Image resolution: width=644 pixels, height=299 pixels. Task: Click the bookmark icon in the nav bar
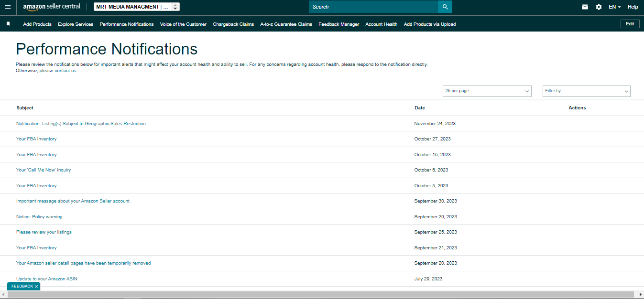click(x=8, y=24)
